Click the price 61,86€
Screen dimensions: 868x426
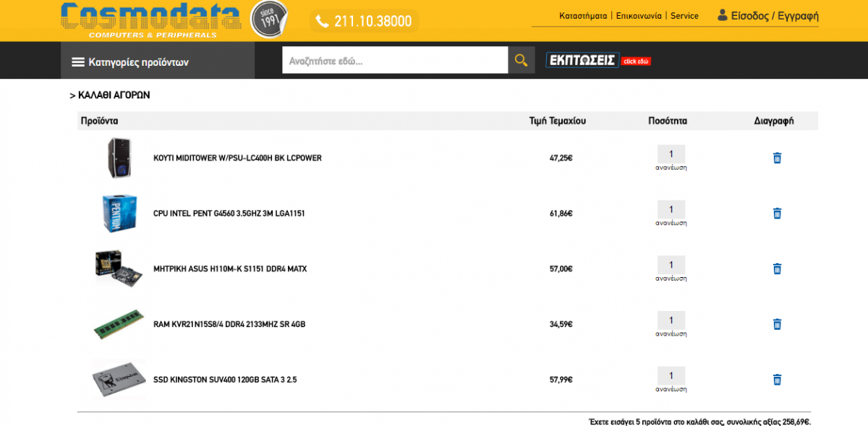[x=561, y=213]
